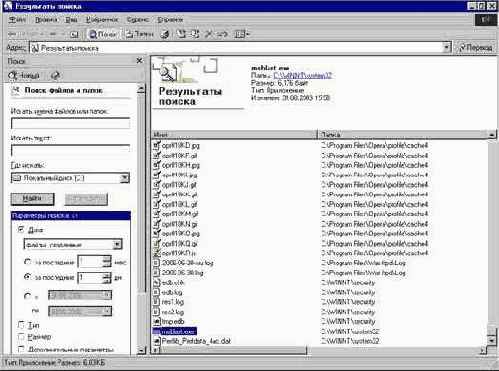Open the Файл menu
Viewport: 499px width, 371px height.
17,20
